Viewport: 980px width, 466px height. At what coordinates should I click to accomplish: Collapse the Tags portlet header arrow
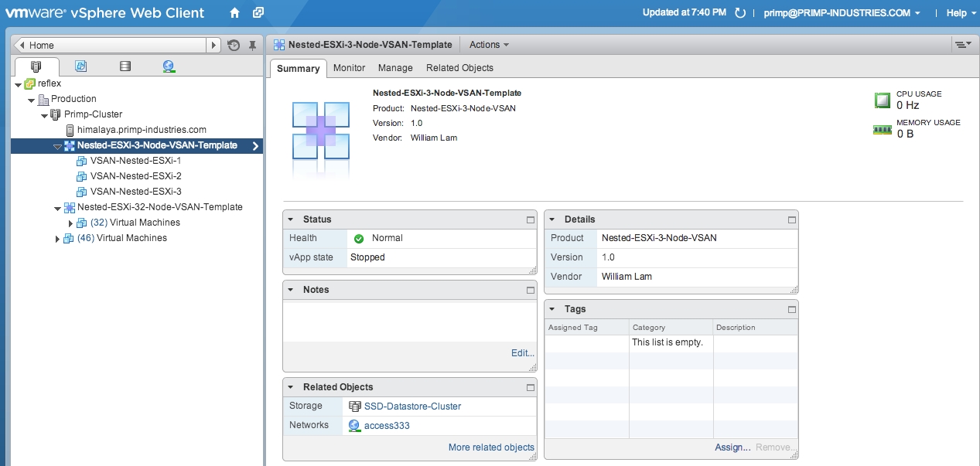(552, 309)
